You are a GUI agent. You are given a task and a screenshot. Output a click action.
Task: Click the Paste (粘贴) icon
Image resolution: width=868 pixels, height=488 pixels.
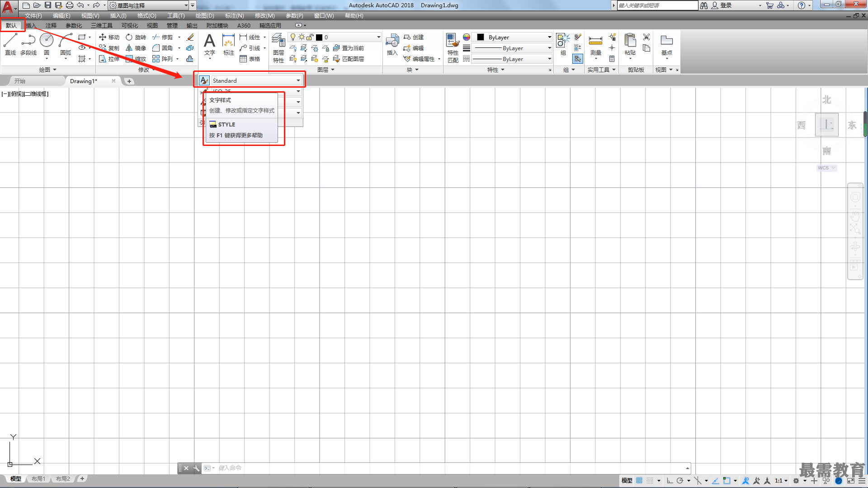630,44
